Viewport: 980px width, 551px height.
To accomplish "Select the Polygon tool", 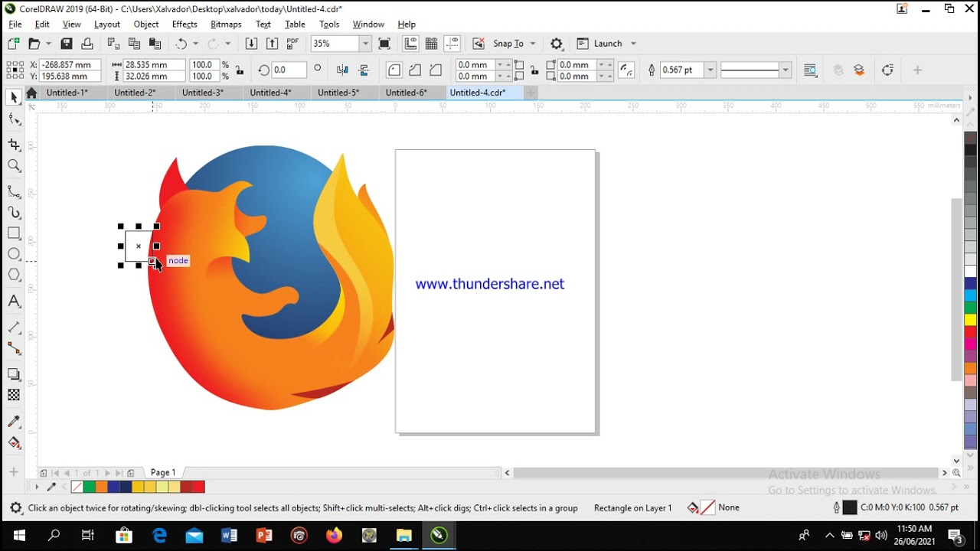I will pyautogui.click(x=14, y=275).
